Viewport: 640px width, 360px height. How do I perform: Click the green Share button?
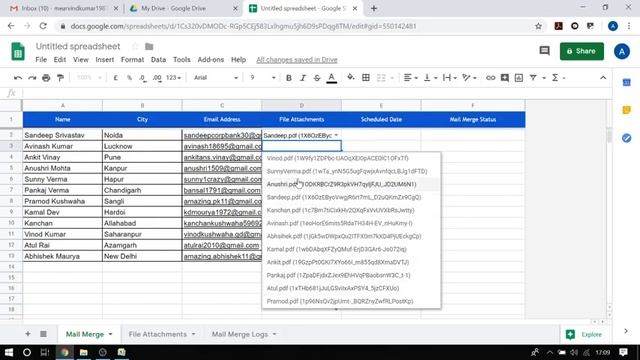[x=582, y=51]
